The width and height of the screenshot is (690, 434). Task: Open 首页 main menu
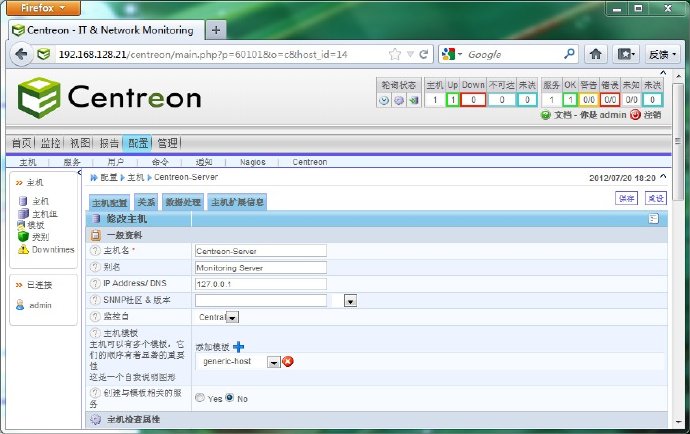pyautogui.click(x=22, y=143)
